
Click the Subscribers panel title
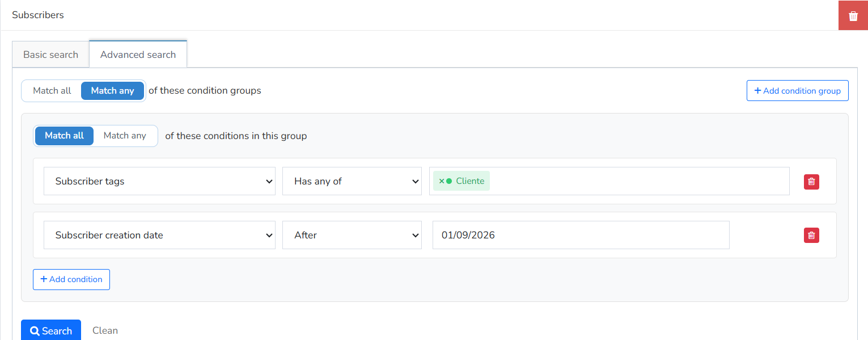pyautogui.click(x=38, y=15)
